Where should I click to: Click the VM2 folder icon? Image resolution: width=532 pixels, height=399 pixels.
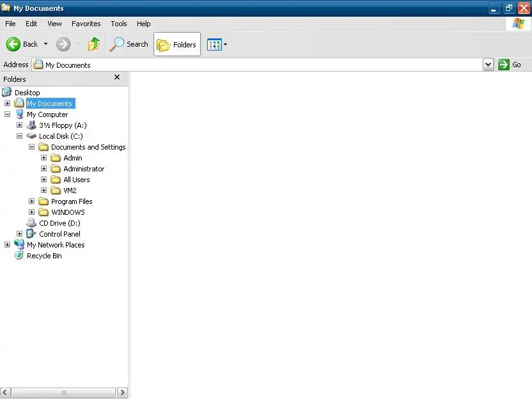coord(56,191)
